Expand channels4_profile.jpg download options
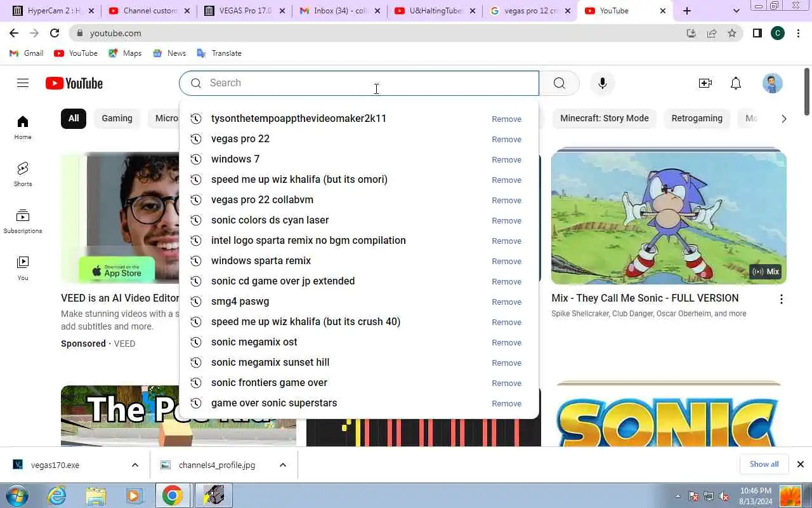This screenshot has width=812, height=508. (283, 465)
